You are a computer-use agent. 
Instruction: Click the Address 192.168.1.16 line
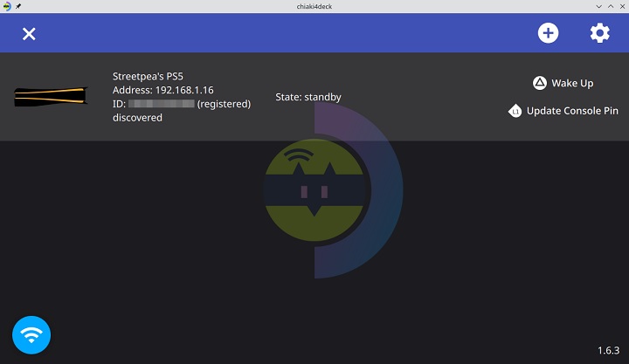[x=163, y=90]
